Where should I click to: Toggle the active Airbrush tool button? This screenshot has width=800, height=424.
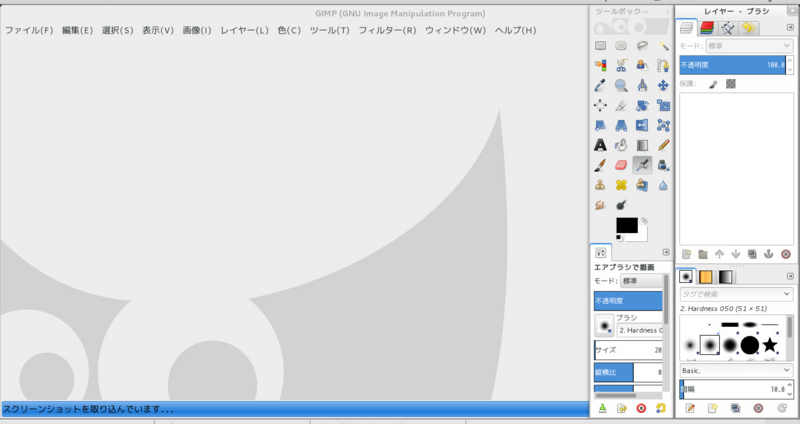click(x=642, y=165)
